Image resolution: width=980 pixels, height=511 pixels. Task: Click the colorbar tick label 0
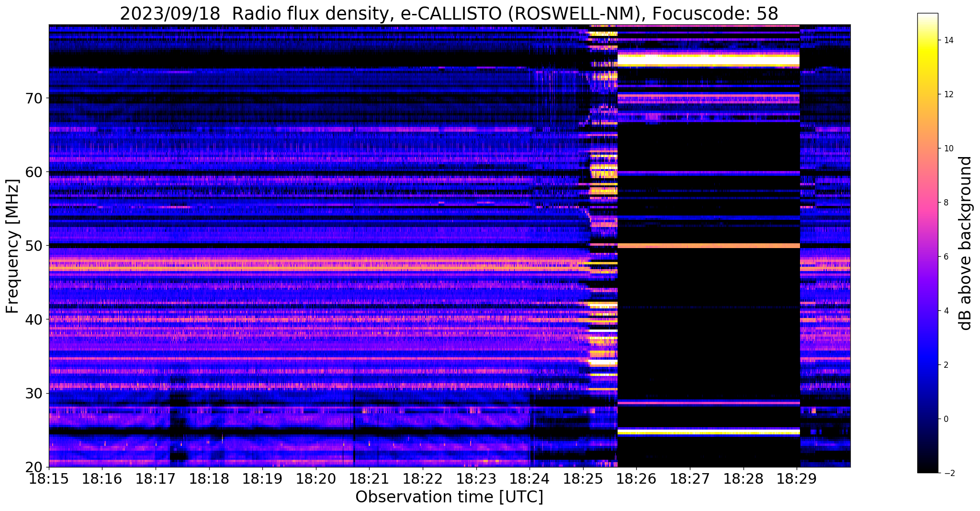(x=946, y=419)
